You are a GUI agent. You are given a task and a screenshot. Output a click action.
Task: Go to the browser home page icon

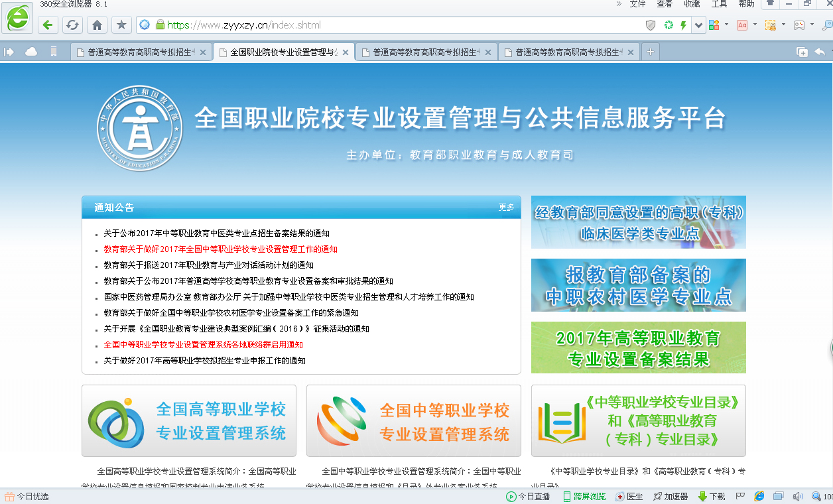coord(97,25)
